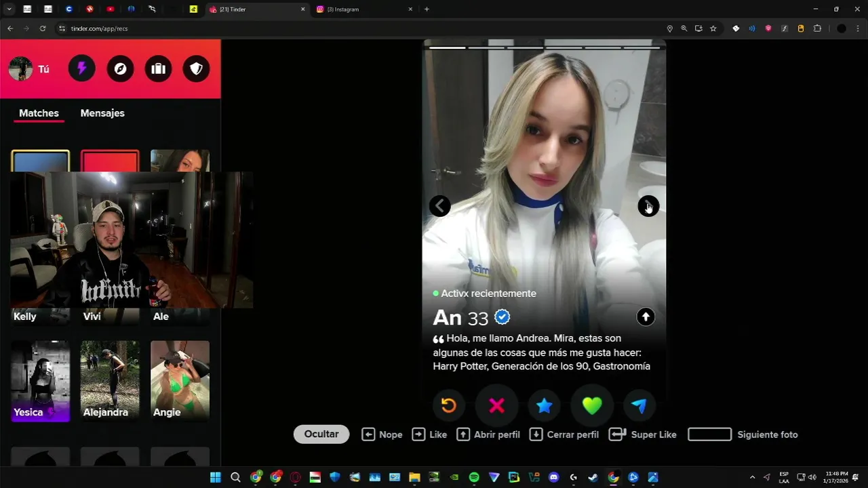This screenshot has width=868, height=488.
Task: Open the first gold-framed likes card
Action: pos(41,161)
